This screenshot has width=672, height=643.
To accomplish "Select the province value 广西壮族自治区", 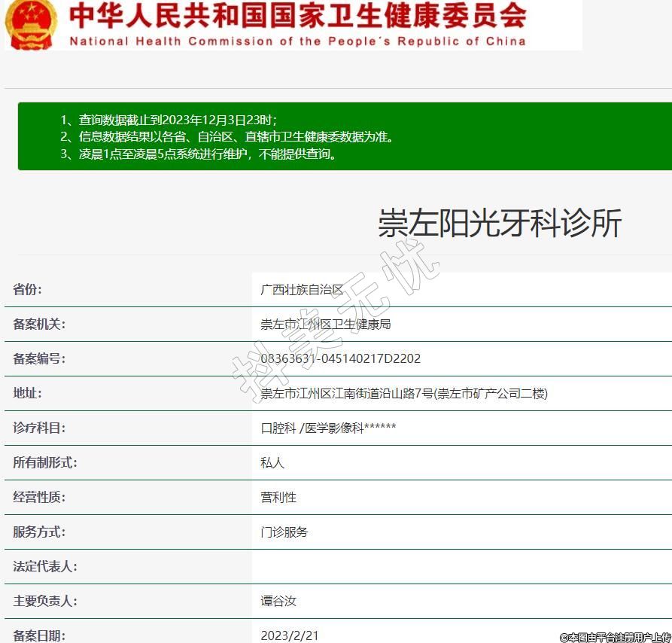I will pyautogui.click(x=302, y=290).
